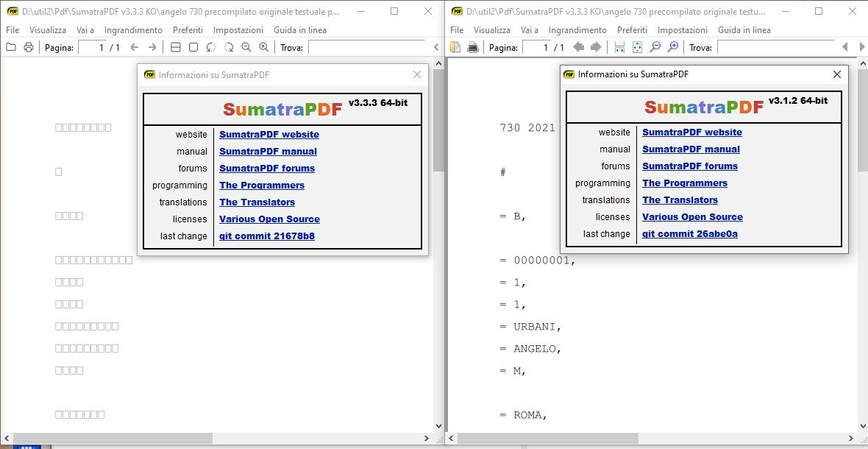The height and width of the screenshot is (449, 868).
Task: Select fit-page view in the right toolbar
Action: [638, 46]
